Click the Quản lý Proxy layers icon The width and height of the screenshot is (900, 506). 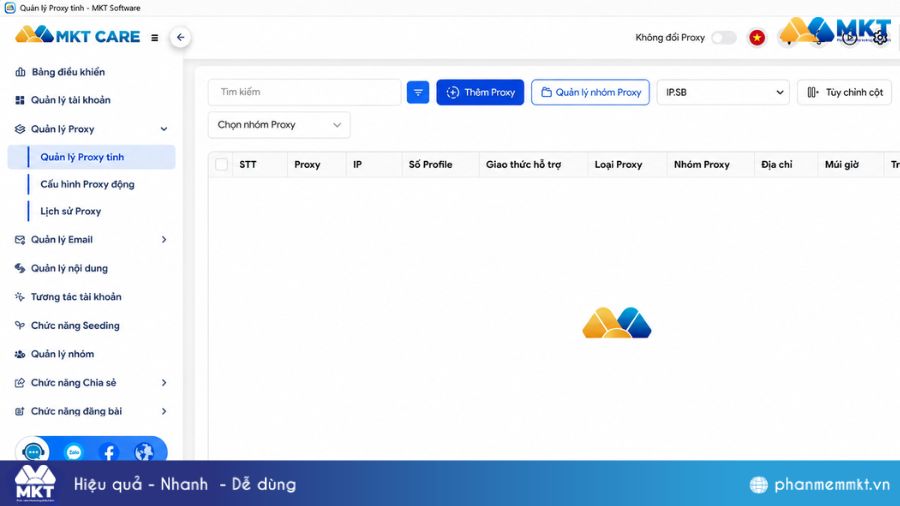pyautogui.click(x=20, y=129)
